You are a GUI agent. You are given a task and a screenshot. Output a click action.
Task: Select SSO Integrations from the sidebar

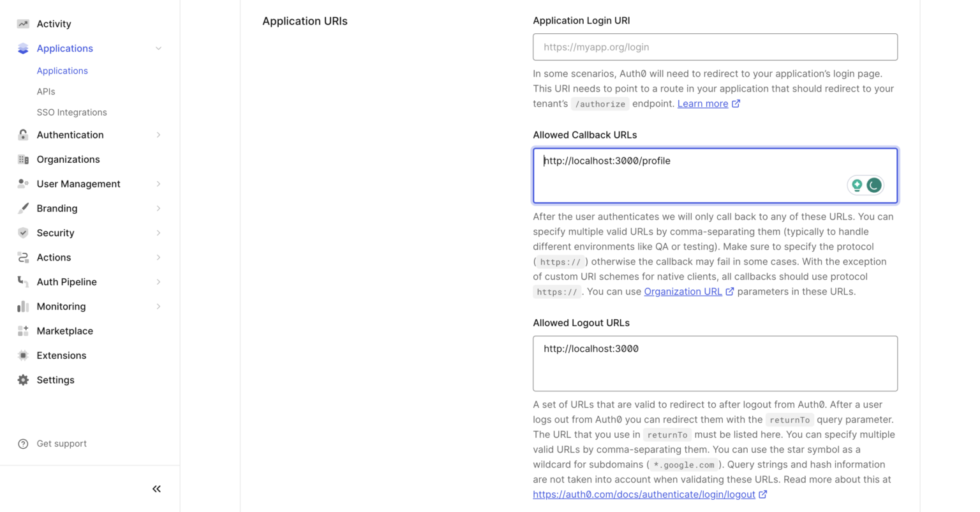tap(71, 112)
